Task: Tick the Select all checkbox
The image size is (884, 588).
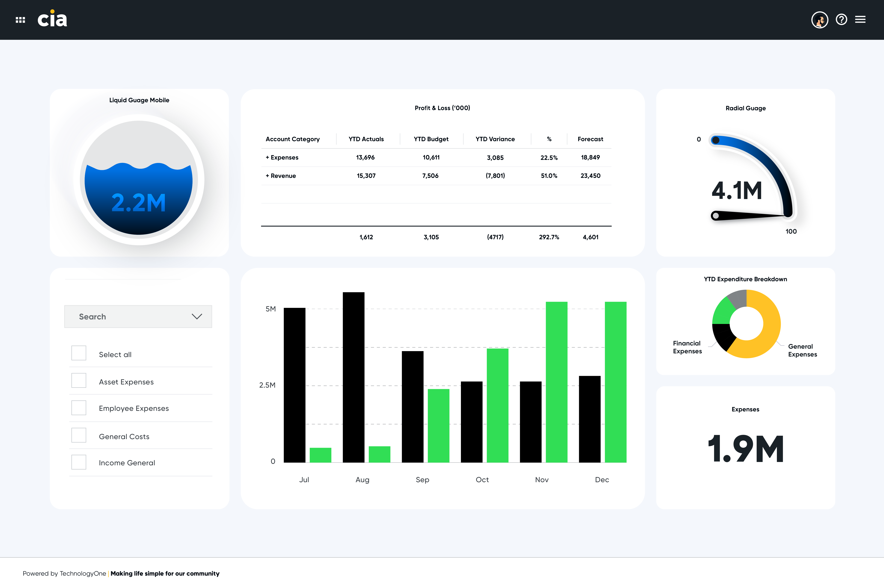Action: click(x=79, y=353)
